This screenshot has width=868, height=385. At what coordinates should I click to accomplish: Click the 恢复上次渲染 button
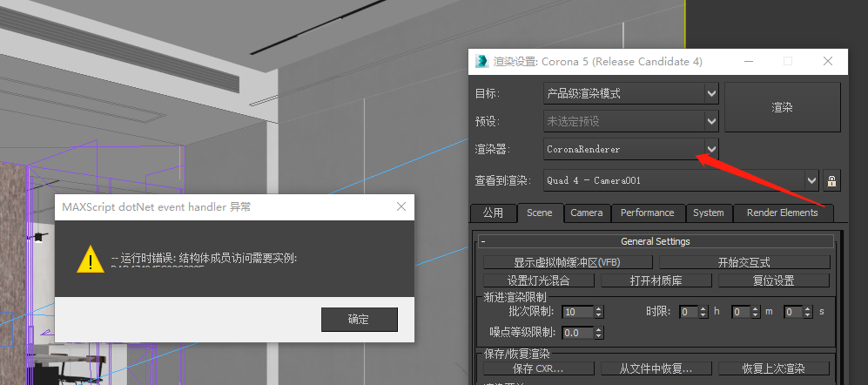tap(774, 368)
